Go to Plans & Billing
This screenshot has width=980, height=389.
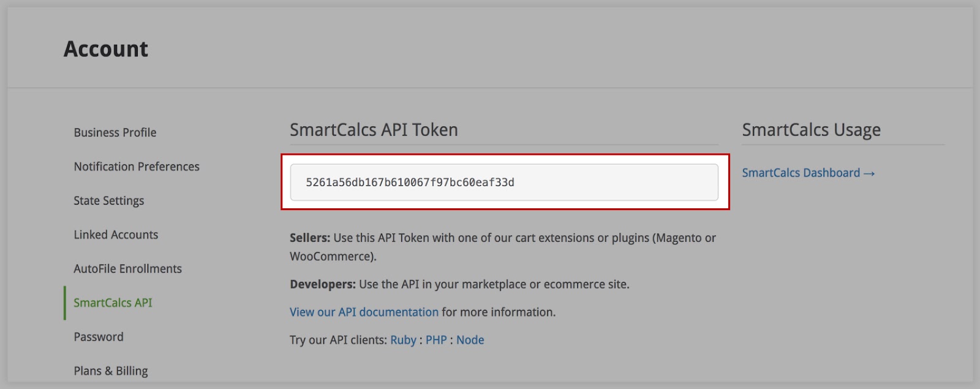(111, 371)
